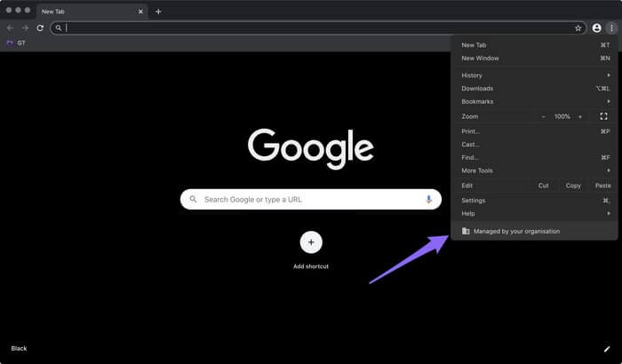Click the voice search microphone icon

[x=428, y=200]
